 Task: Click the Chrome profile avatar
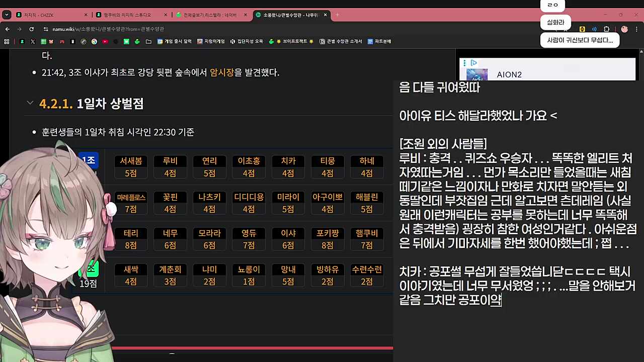click(624, 29)
